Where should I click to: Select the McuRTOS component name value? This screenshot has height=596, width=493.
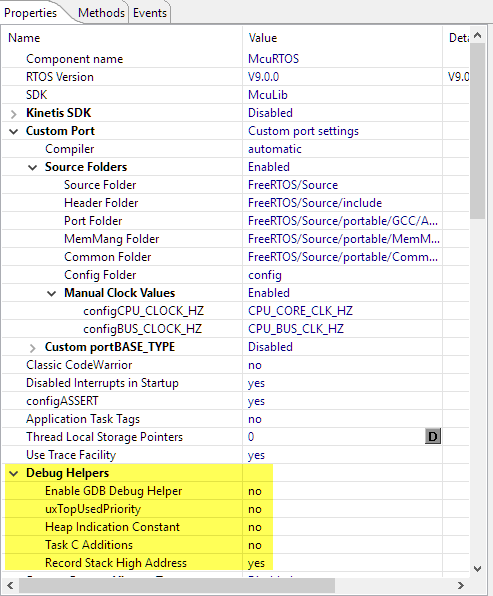coord(273,59)
